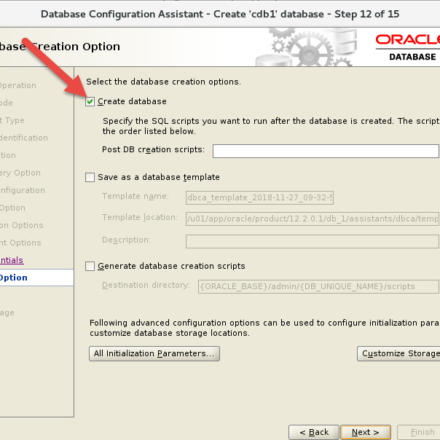Open the Customize Storage options

(x=399, y=354)
